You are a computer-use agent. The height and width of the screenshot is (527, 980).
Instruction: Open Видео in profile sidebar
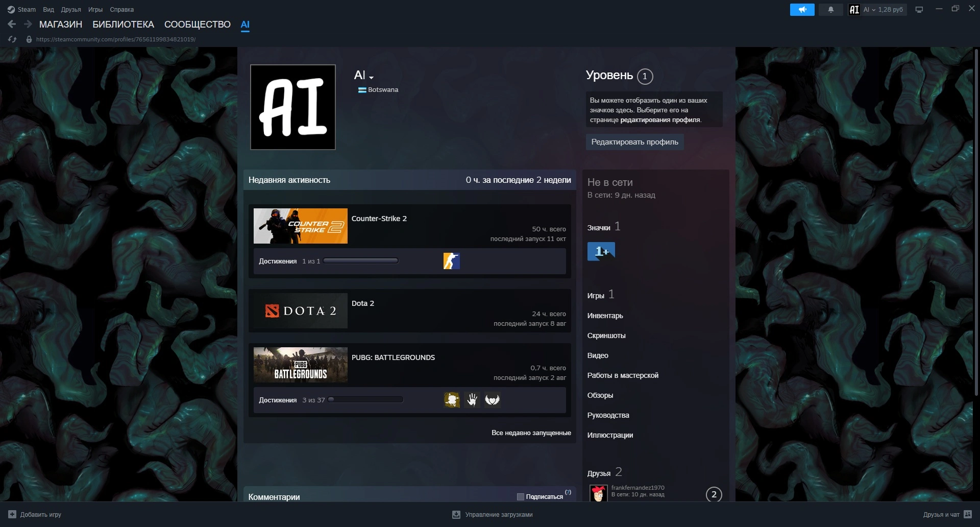[598, 355]
